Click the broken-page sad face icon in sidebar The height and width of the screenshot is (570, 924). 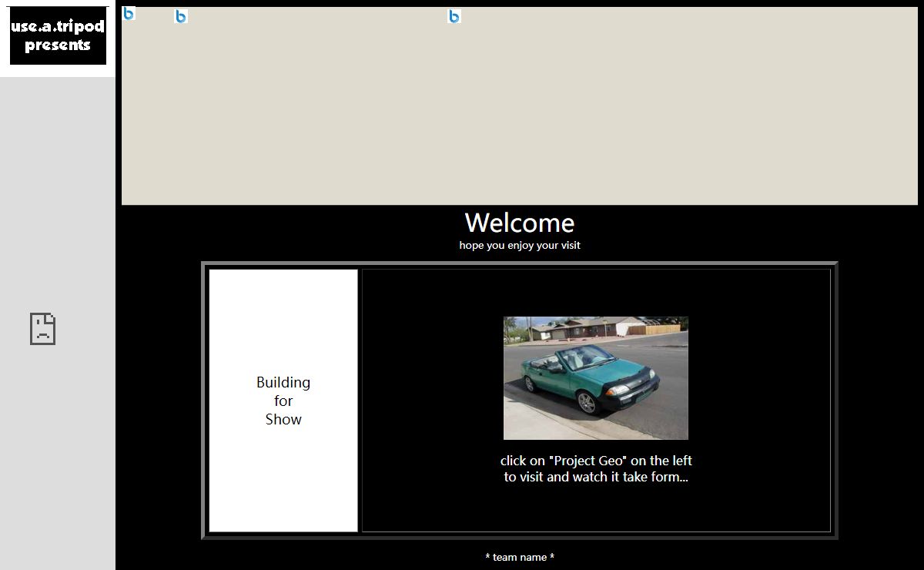click(43, 329)
